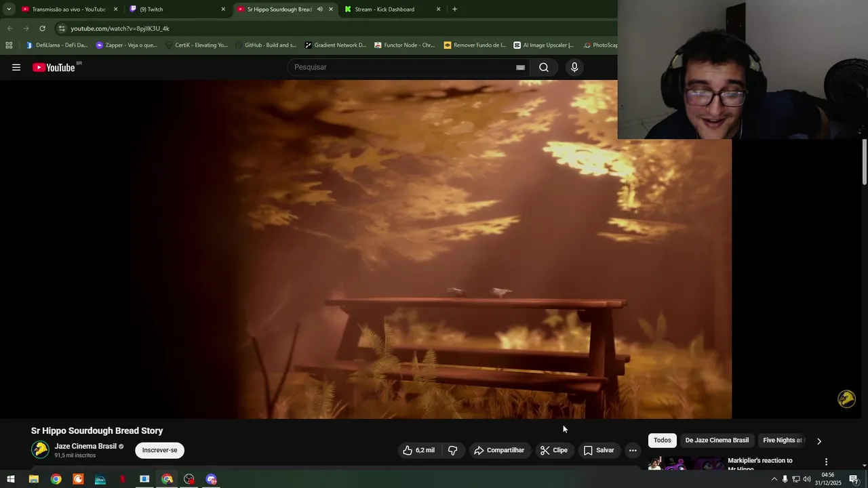This screenshot has height=488, width=868.
Task: Open the PhotoScape bookmark
Action: click(599, 45)
